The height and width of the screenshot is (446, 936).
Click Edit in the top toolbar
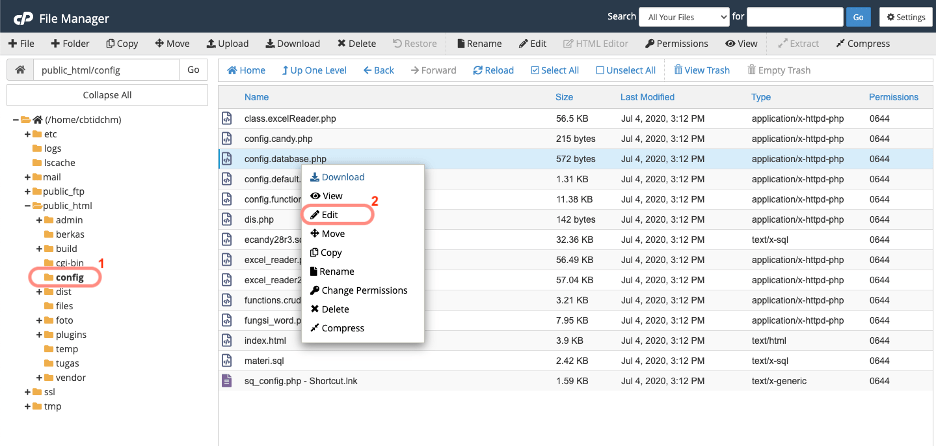point(532,44)
